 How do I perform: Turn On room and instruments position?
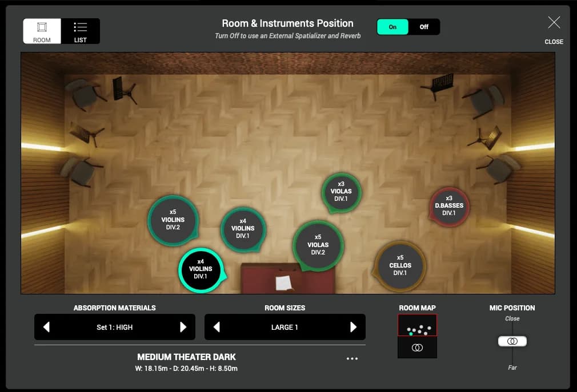click(392, 27)
